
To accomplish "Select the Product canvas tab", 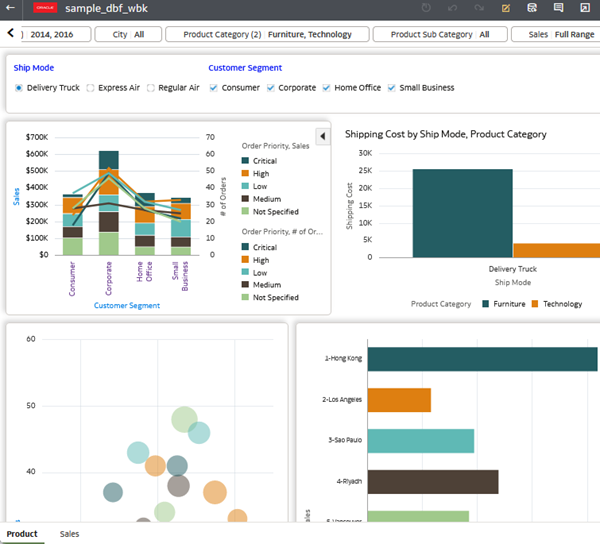I will point(22,534).
